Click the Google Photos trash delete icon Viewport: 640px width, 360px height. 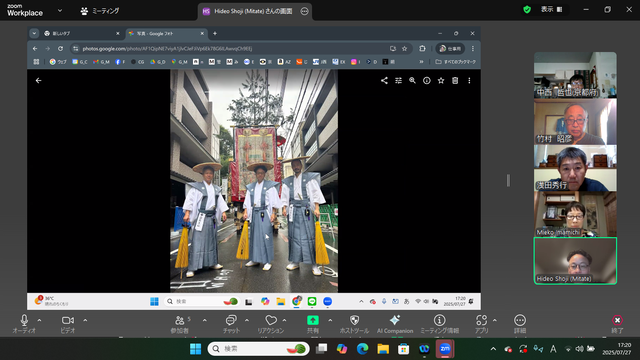coord(455,81)
